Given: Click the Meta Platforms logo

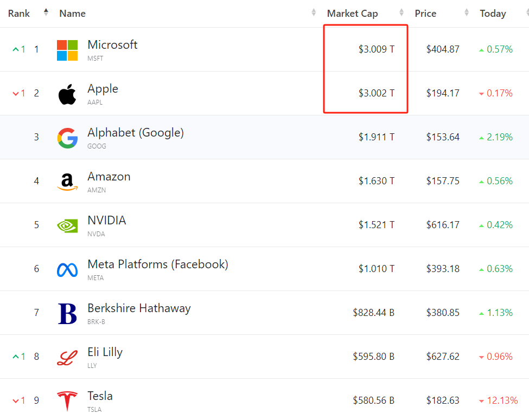Looking at the screenshot, I should 67,269.
